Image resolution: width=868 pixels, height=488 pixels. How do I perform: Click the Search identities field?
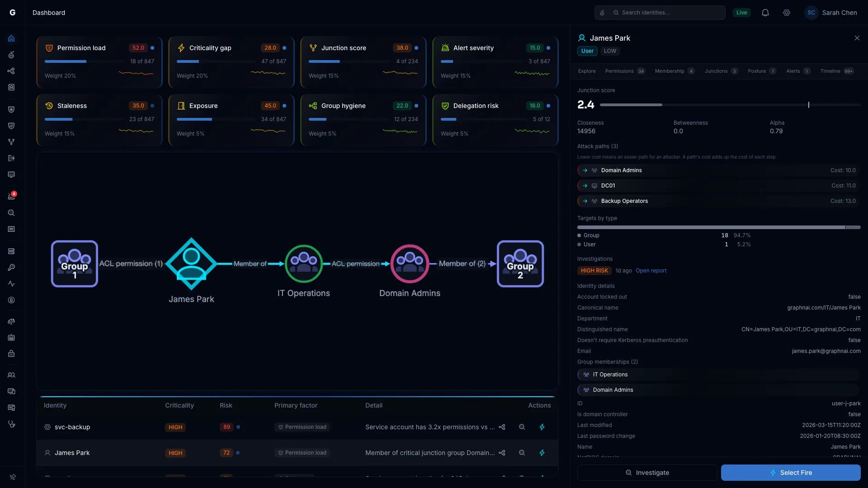[x=660, y=13]
